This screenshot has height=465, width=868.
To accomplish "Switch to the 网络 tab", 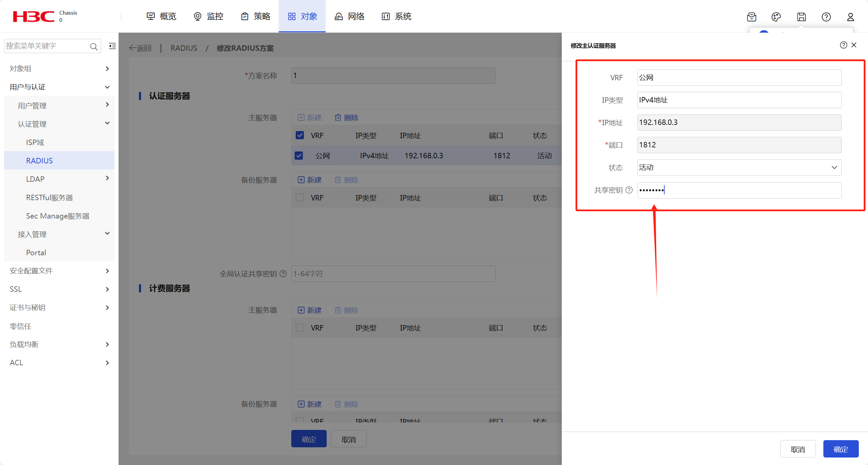I will click(349, 16).
